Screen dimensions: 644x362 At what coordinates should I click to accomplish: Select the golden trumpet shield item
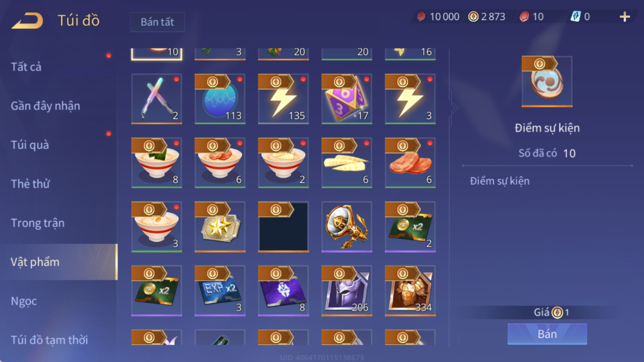(x=347, y=227)
